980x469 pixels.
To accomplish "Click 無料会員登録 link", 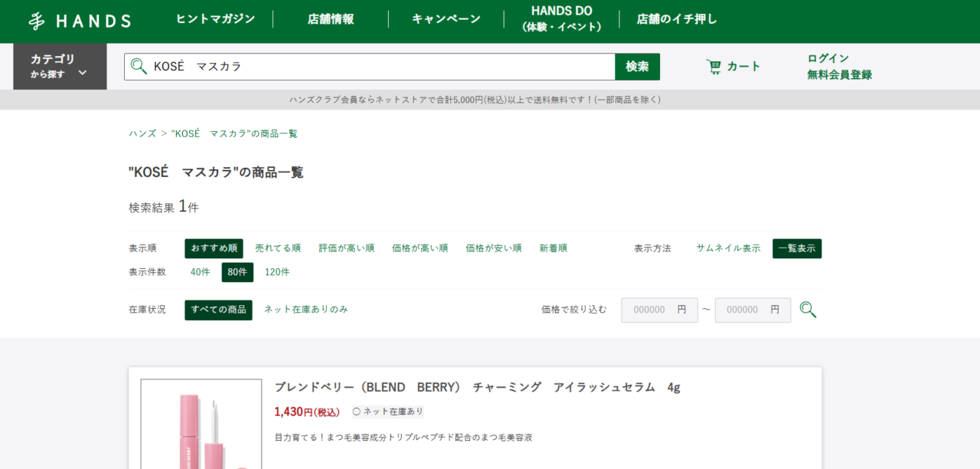I will coord(839,75).
